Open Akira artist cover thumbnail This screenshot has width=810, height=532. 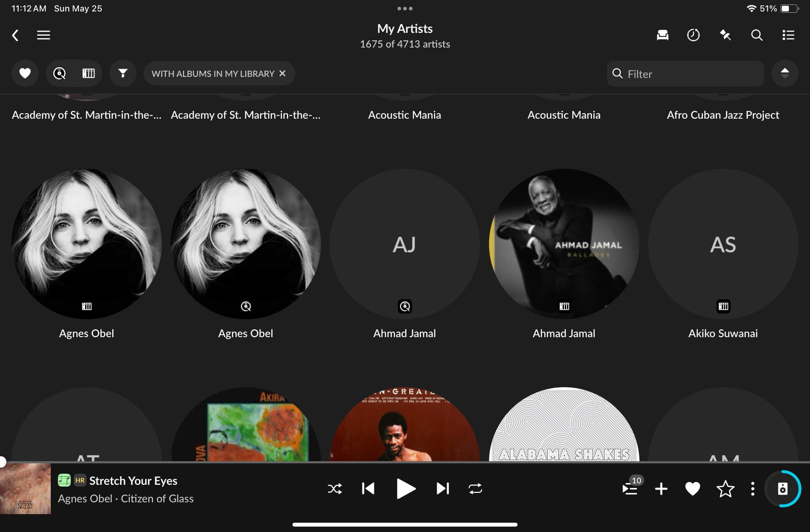tap(246, 424)
